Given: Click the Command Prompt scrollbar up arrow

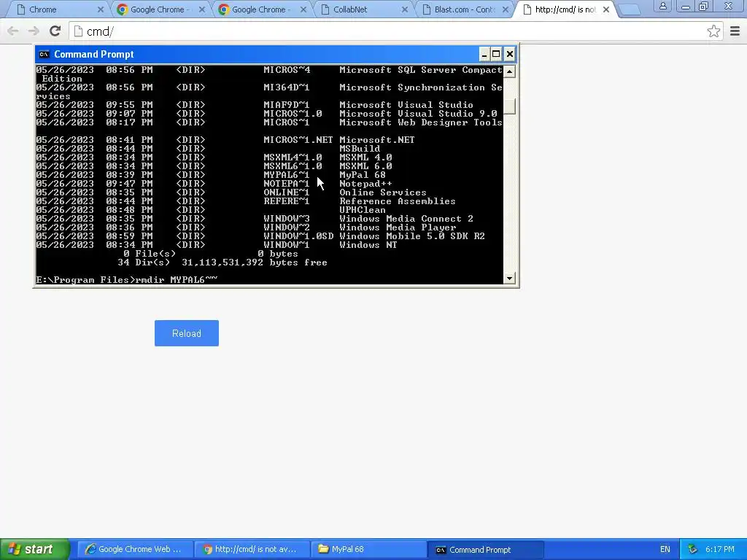Looking at the screenshot, I should coord(509,71).
